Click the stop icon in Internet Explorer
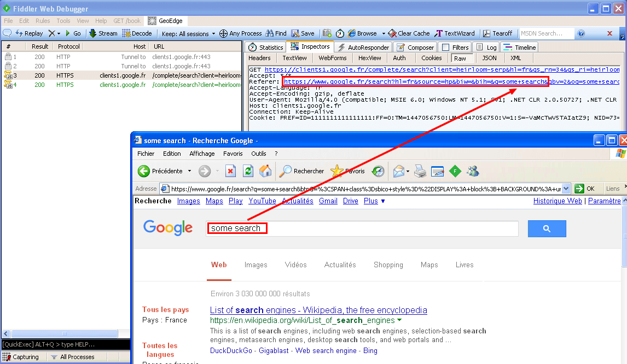This screenshot has width=627, height=364. pos(231,171)
